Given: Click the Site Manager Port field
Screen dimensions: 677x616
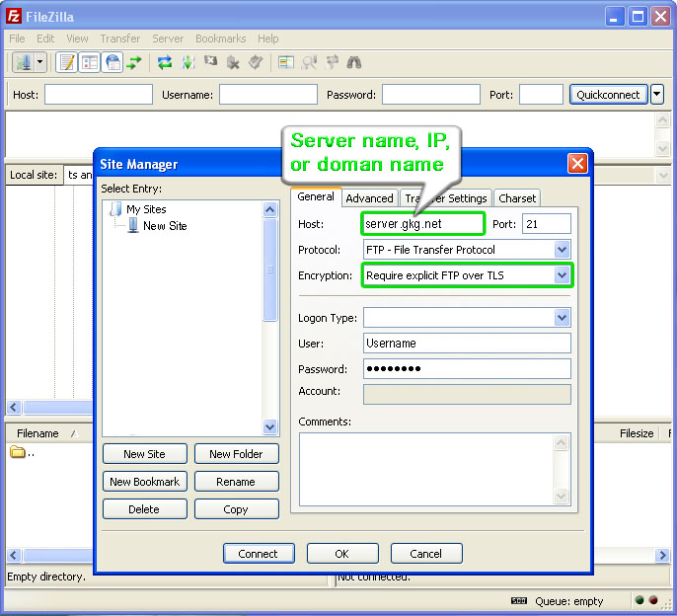Looking at the screenshot, I should coord(546,224).
